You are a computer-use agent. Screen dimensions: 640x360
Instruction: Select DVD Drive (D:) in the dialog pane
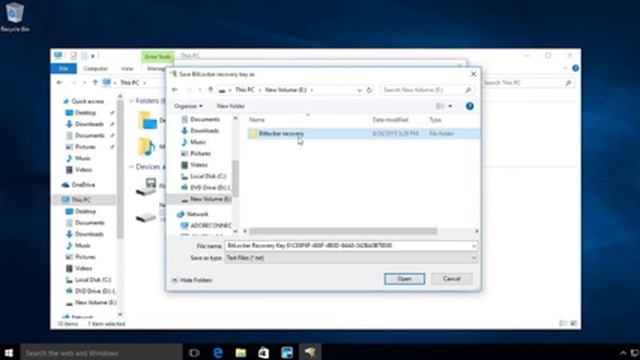210,188
